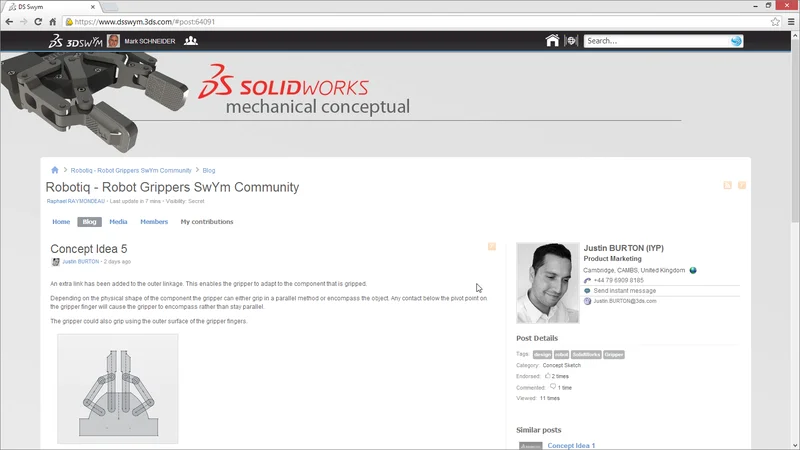The width and height of the screenshot is (800, 450).
Task: Open Mark SCHNEIDER's profile picture
Action: pos(113,41)
